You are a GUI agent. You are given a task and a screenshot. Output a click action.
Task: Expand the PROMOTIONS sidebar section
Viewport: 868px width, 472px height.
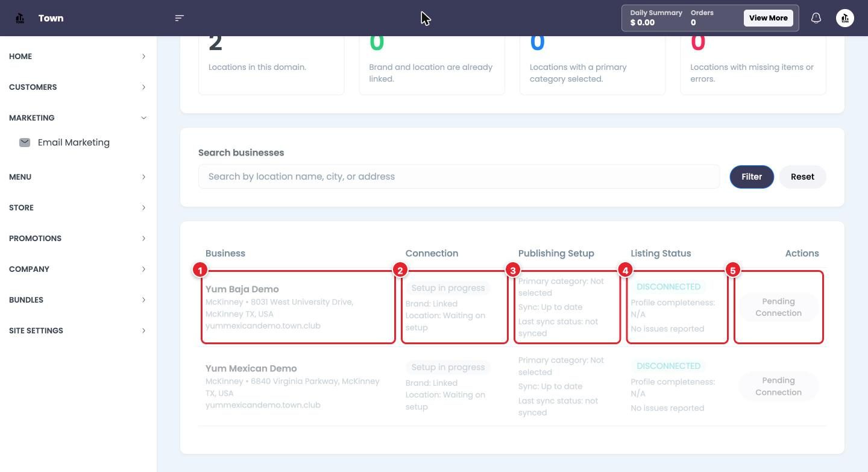coord(78,238)
